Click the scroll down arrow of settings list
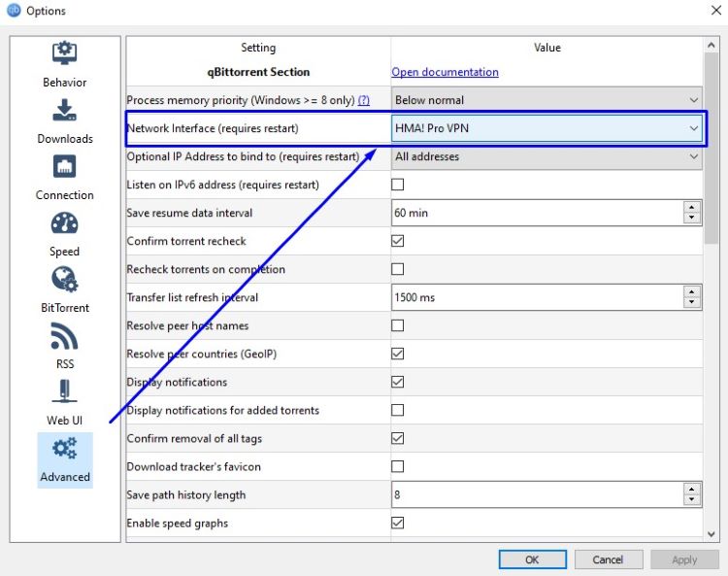The height and width of the screenshot is (576, 728). tap(711, 534)
